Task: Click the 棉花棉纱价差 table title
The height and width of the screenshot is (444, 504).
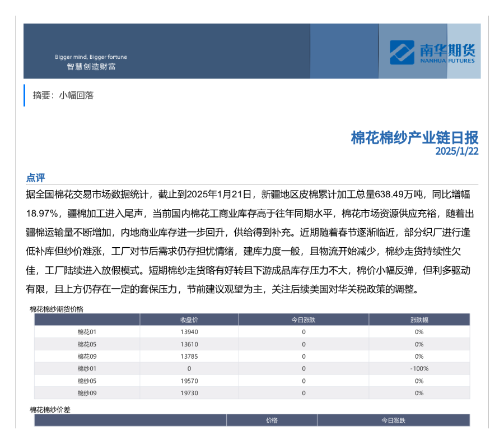Action: tap(50, 410)
